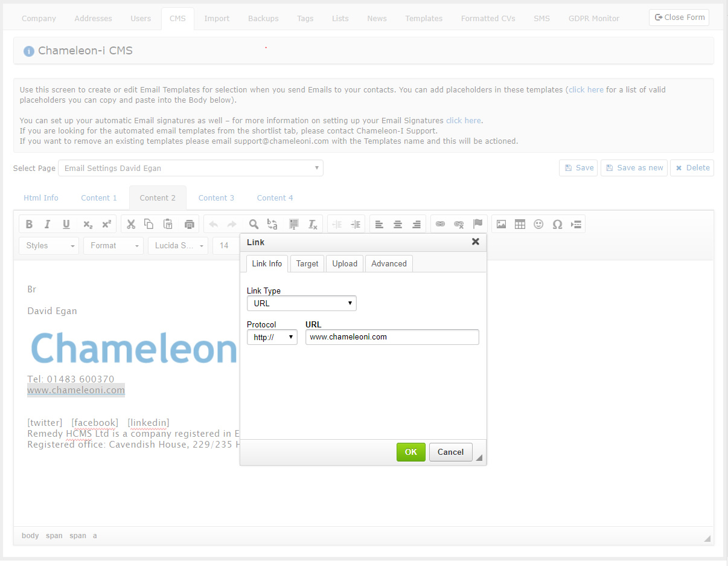This screenshot has height=566, width=728.
Task: Go to the Formatted CVs tab
Action: coord(488,18)
